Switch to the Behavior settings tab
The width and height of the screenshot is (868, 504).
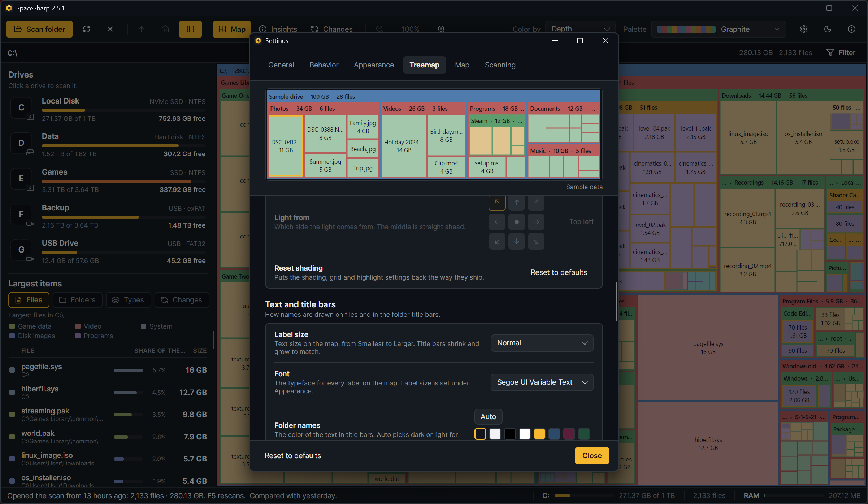[x=324, y=65]
